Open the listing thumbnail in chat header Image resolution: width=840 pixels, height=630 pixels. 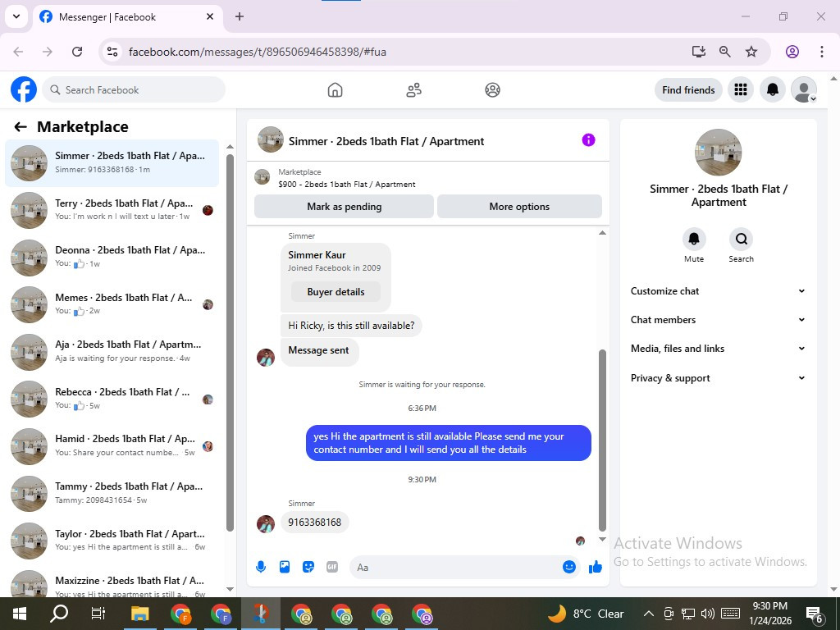271,139
